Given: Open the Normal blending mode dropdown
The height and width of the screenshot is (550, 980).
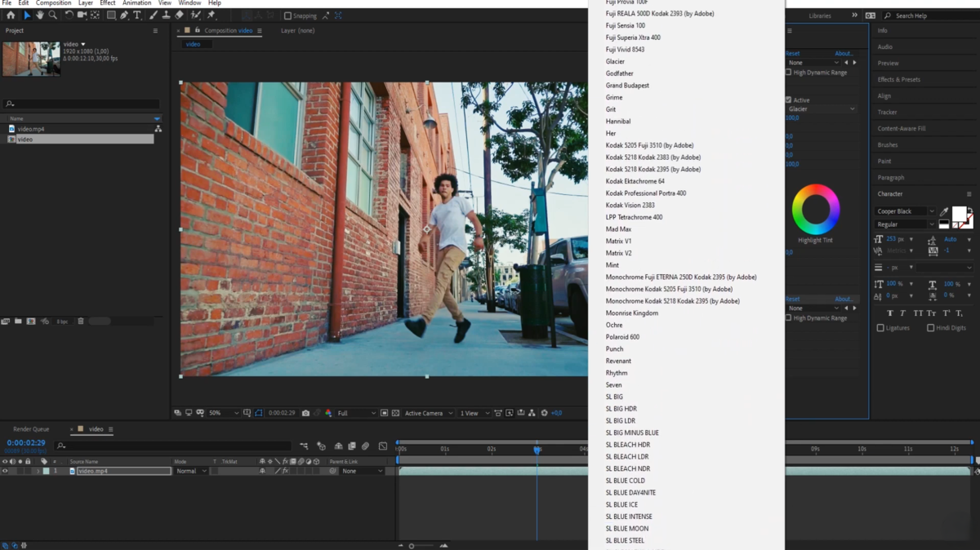Looking at the screenshot, I should 191,471.
